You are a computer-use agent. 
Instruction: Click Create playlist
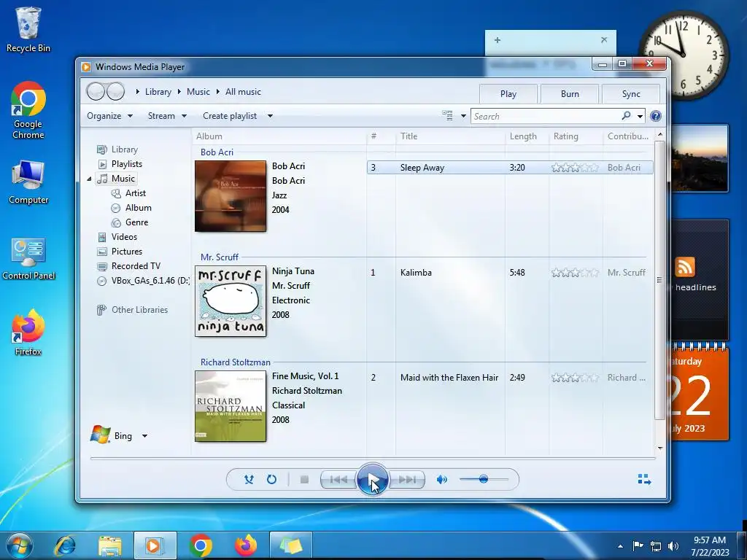tap(230, 116)
